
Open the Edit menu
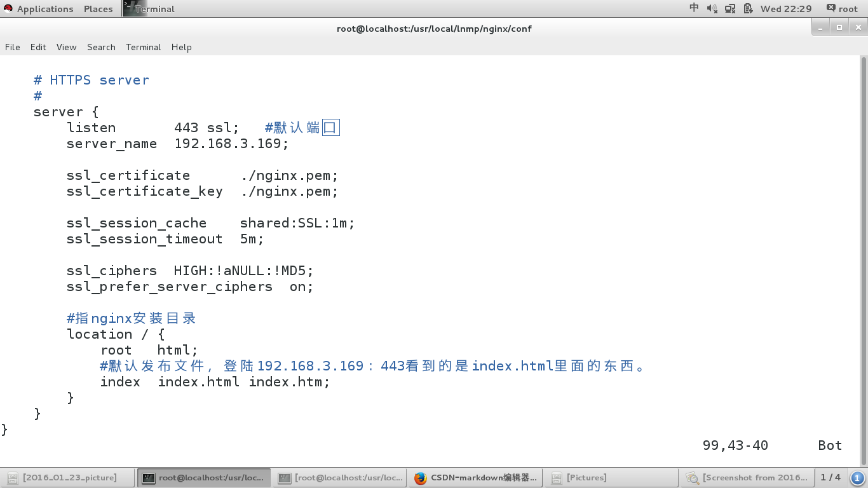coord(38,47)
